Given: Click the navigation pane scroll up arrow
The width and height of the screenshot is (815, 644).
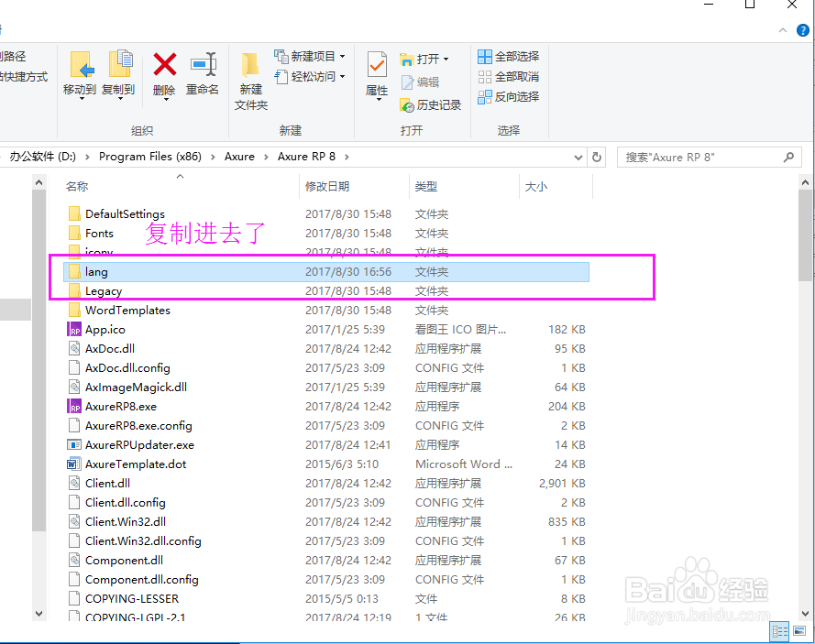Looking at the screenshot, I should pos(39,182).
